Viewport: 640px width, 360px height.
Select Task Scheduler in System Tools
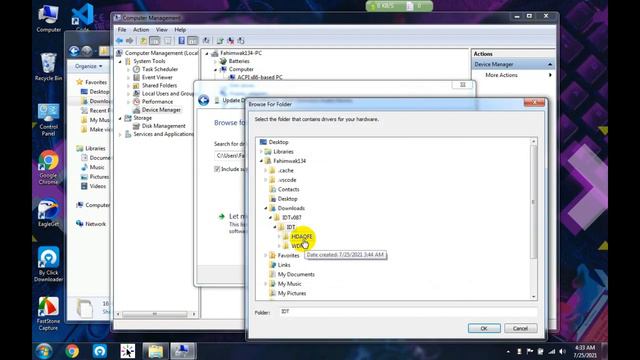coord(160,69)
